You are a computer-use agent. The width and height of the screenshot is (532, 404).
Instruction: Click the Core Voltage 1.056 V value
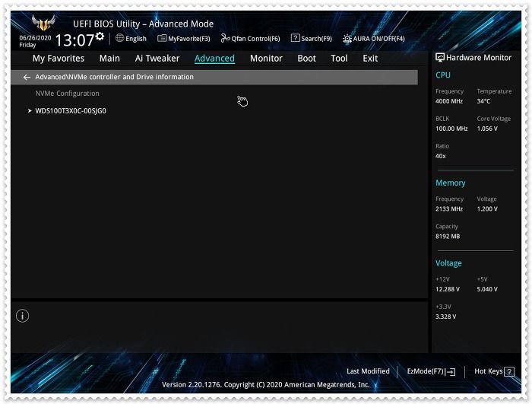487,129
